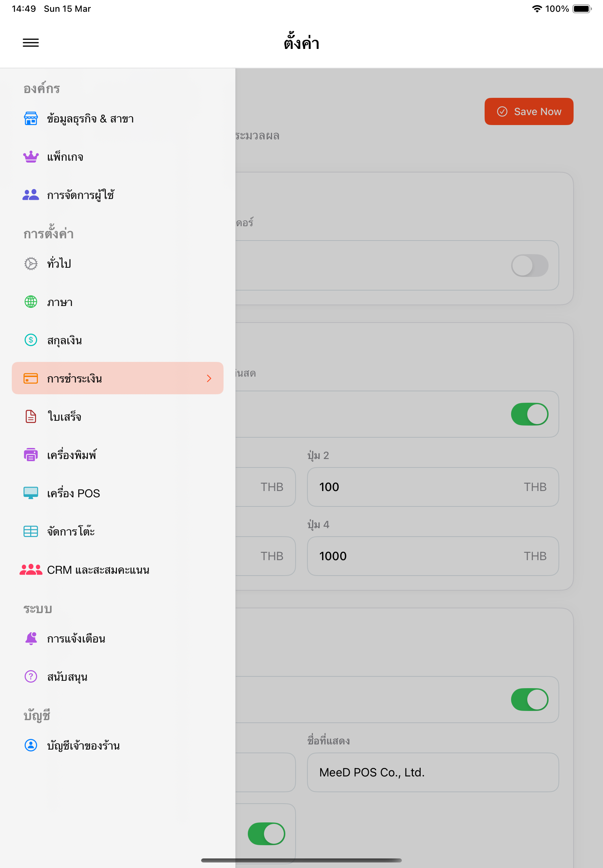Click the Save Now button
Image resolution: width=603 pixels, height=868 pixels.
pyautogui.click(x=529, y=111)
